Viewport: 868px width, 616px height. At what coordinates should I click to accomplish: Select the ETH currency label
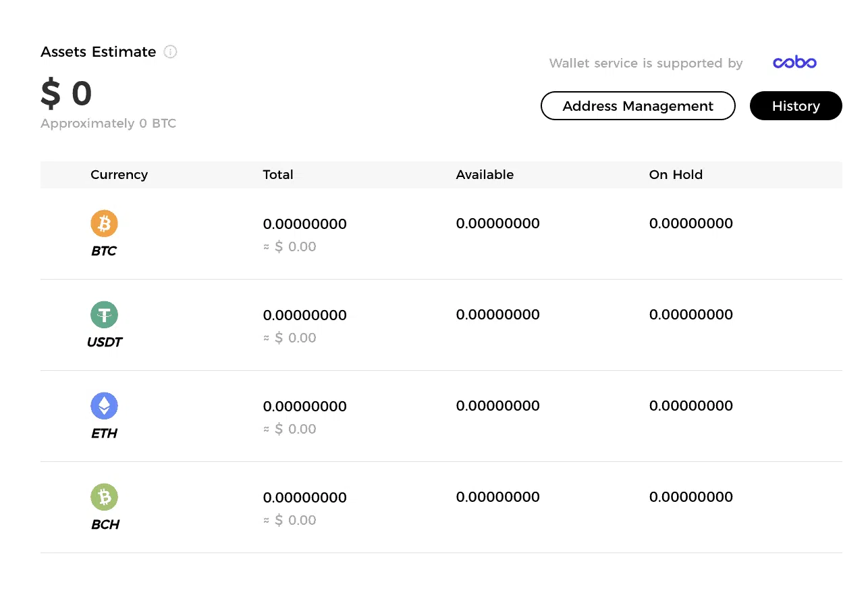pyautogui.click(x=104, y=434)
